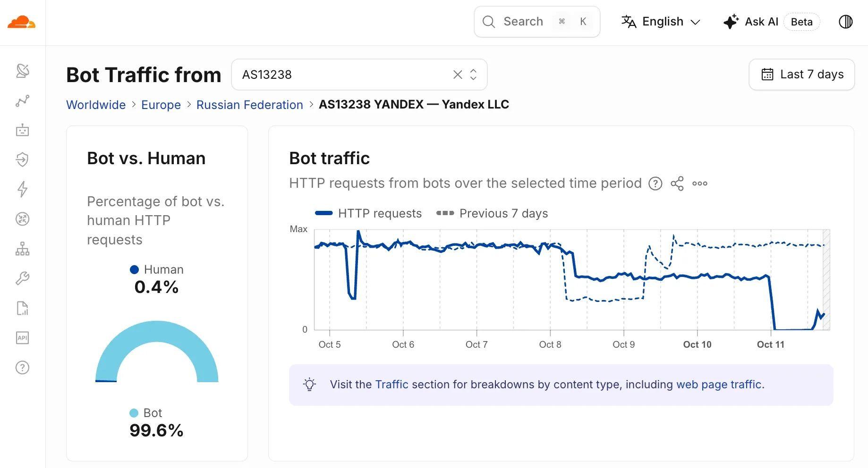Open the English language dropdown
868x468 pixels.
661,22
